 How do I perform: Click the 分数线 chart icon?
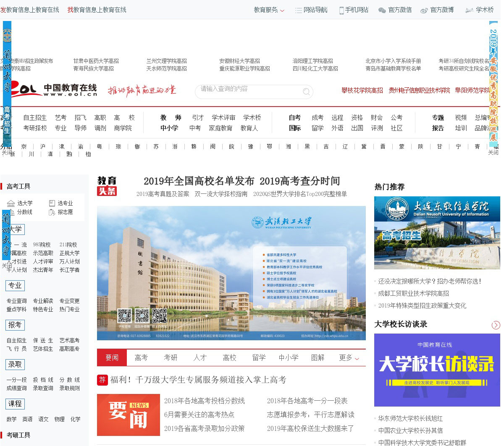pyautogui.click(x=11, y=212)
